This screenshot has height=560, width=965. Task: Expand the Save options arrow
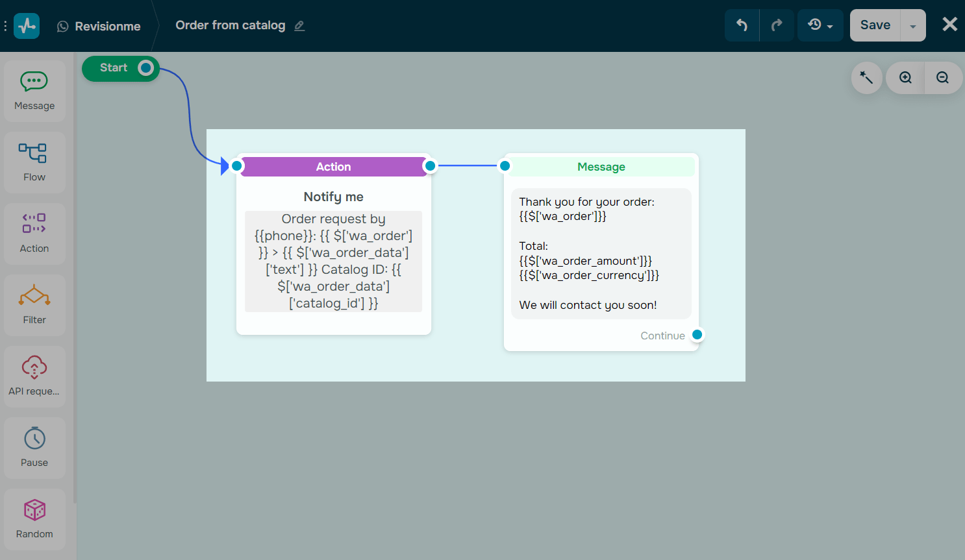click(913, 25)
